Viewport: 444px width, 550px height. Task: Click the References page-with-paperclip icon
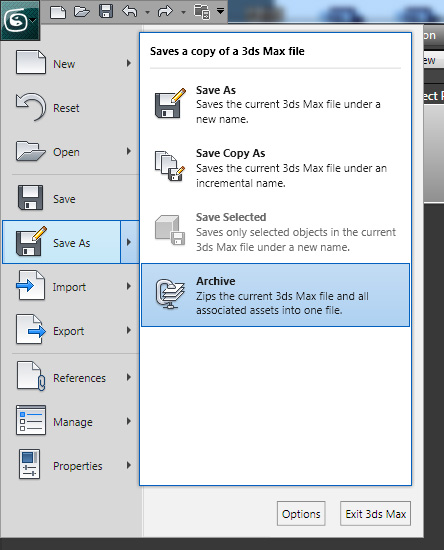[x=31, y=376]
